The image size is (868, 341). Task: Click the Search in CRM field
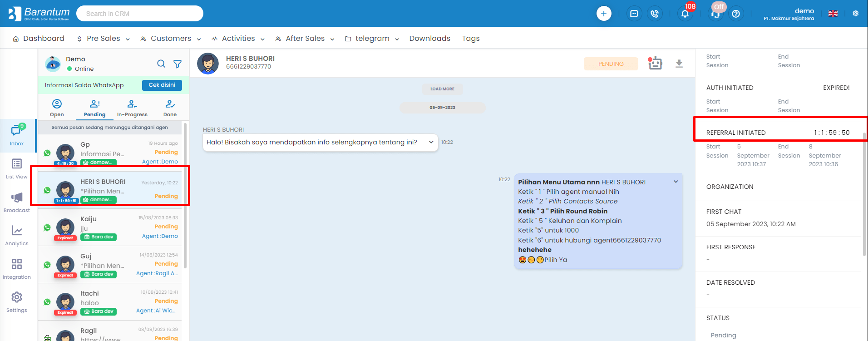coord(140,14)
